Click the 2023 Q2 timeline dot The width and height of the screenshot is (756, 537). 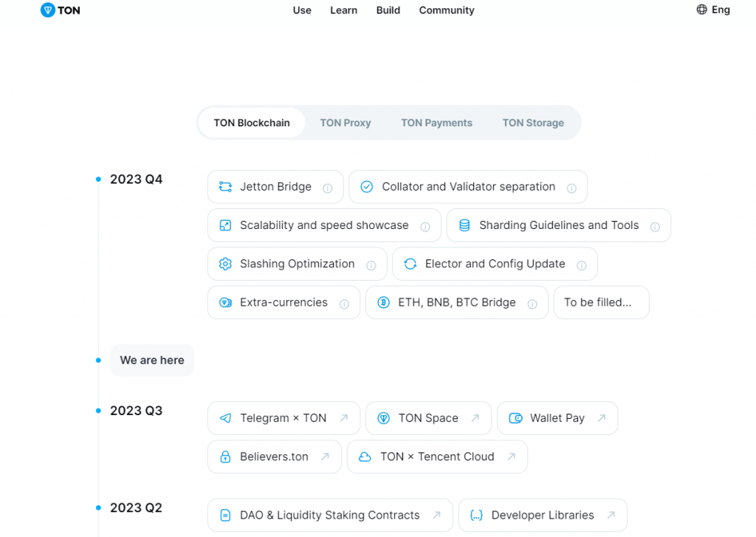click(x=98, y=508)
